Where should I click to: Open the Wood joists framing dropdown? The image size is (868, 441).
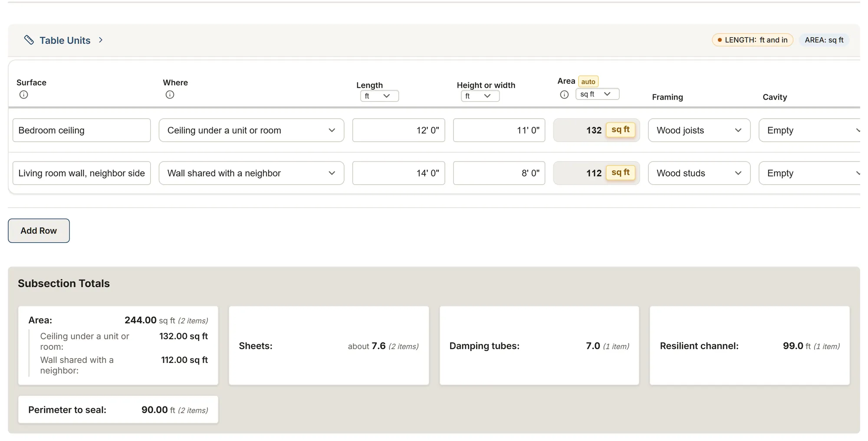[699, 130]
